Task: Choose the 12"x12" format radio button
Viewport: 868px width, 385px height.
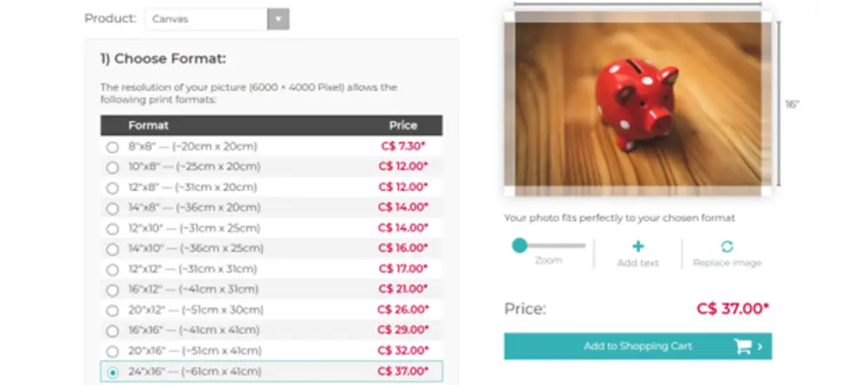Action: [112, 270]
